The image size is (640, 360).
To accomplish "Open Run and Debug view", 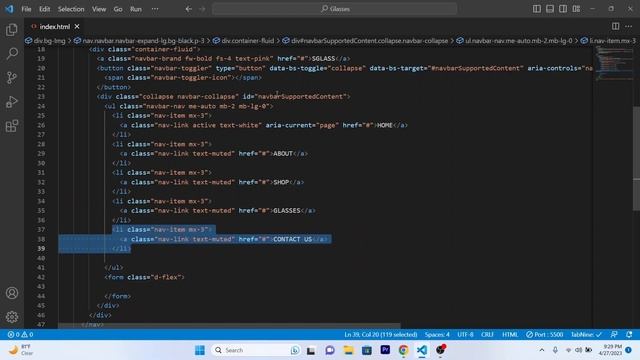I will click(x=12, y=102).
